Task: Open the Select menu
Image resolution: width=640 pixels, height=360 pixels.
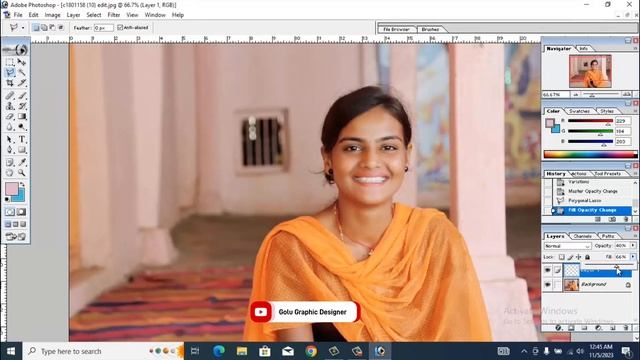Action: [93, 15]
